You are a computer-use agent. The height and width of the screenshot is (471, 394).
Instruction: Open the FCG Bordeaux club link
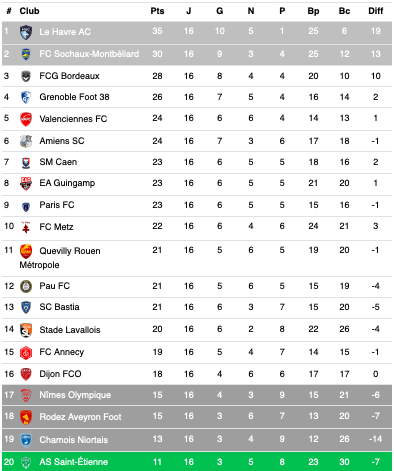[69, 76]
